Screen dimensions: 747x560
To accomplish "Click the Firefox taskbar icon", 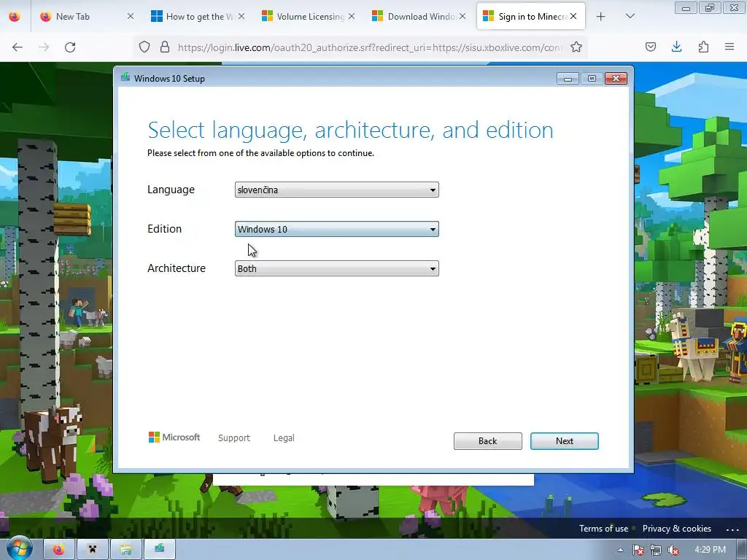I will click(59, 550).
